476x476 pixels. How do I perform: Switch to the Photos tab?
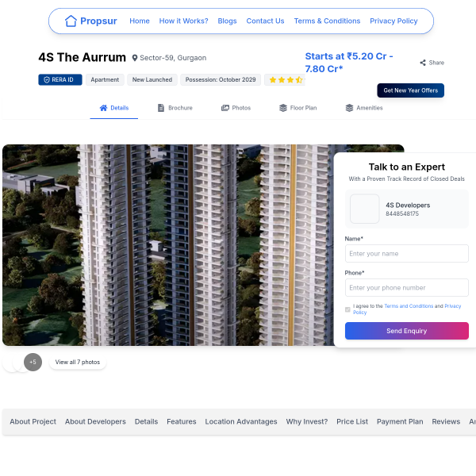236,108
